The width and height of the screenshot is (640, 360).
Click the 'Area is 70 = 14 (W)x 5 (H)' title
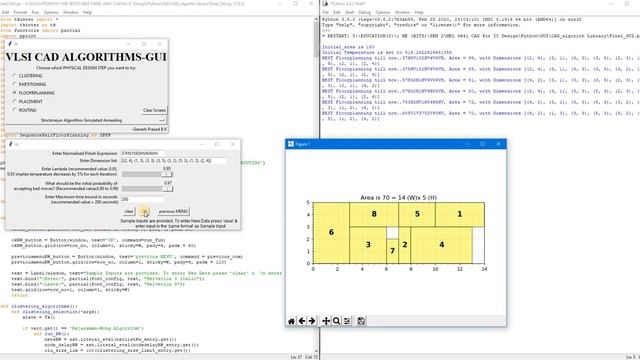coord(398,198)
